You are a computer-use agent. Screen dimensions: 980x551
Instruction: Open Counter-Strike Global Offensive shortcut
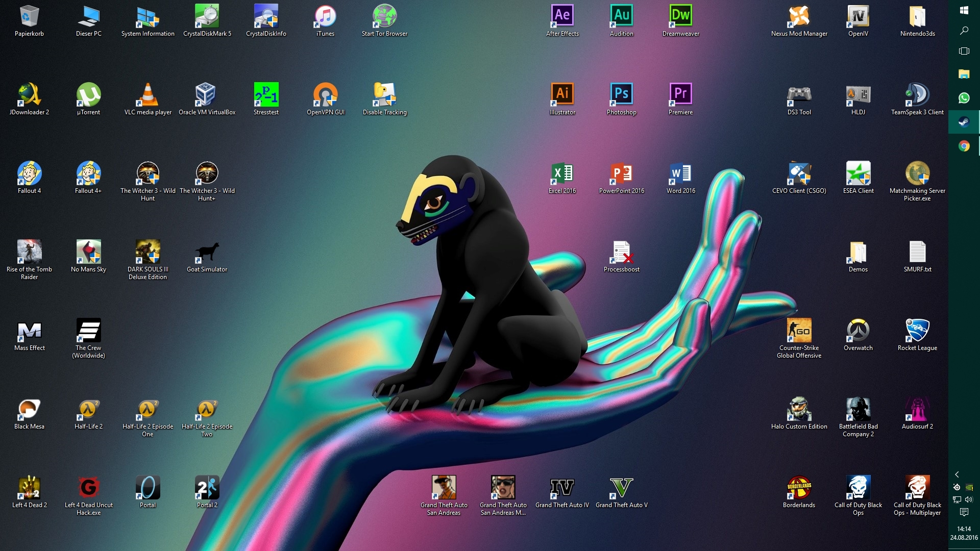[x=799, y=331]
